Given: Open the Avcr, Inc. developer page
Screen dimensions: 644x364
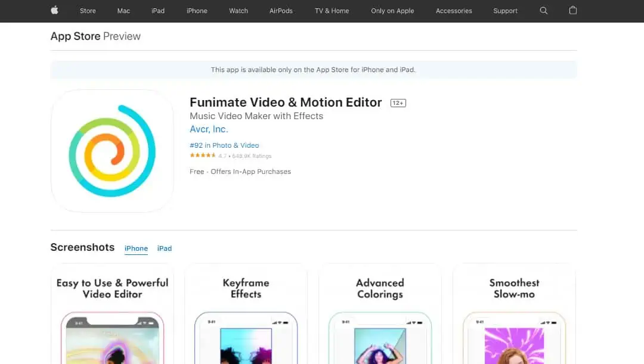Looking at the screenshot, I should [209, 129].
